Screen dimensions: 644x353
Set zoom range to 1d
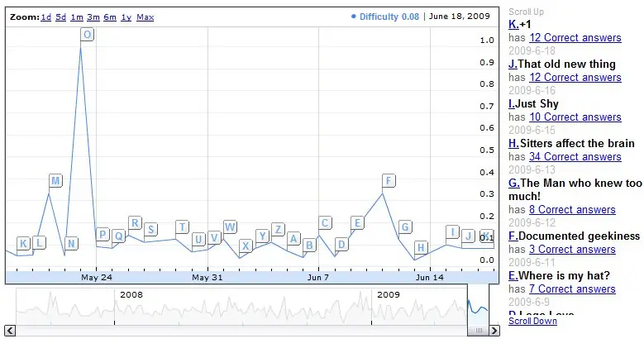pos(46,17)
